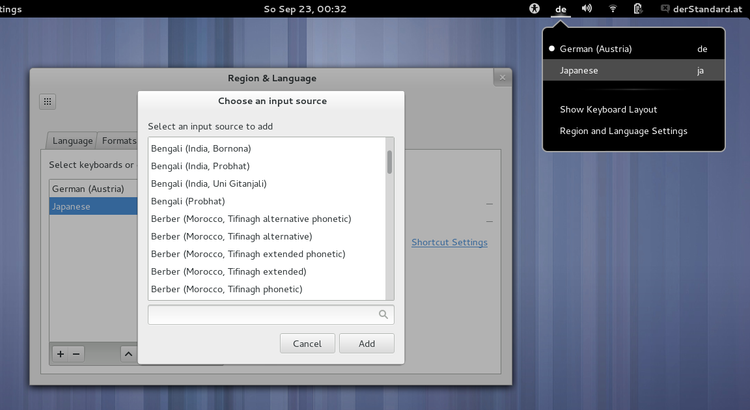This screenshot has width=750, height=410.
Task: Click the search magnifier icon in filter box
Action: tap(383, 314)
